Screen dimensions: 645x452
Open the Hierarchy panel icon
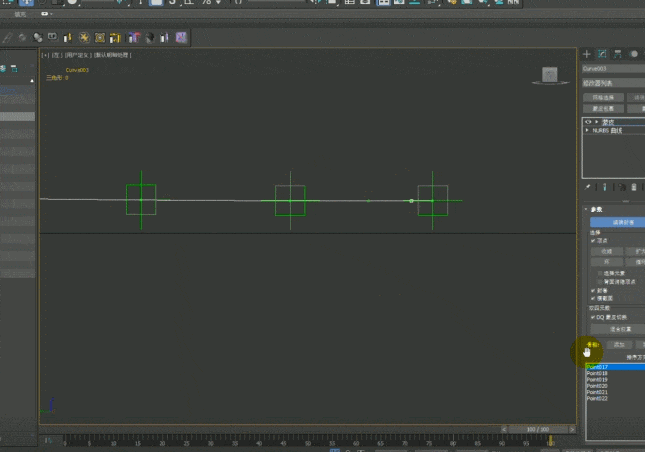[x=618, y=54]
